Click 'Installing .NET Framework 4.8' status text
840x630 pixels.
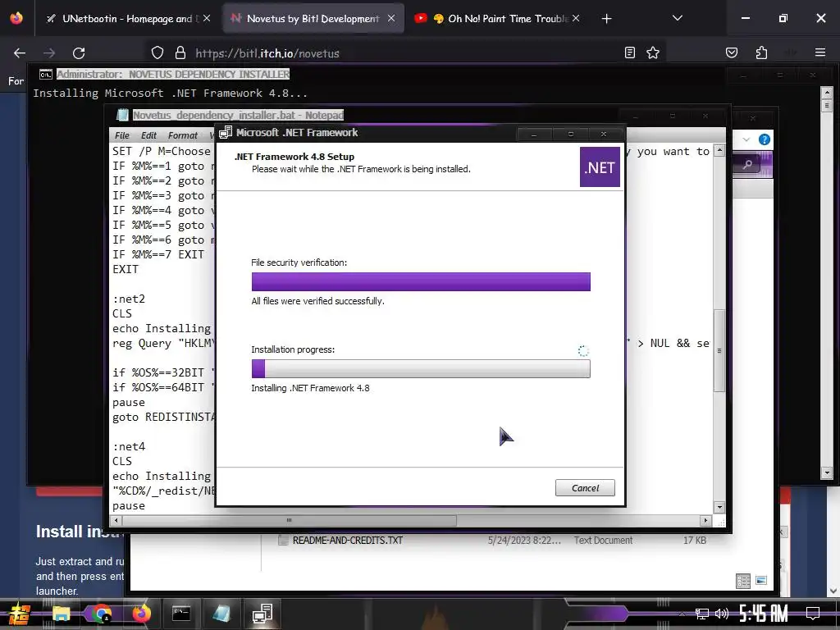tap(310, 388)
